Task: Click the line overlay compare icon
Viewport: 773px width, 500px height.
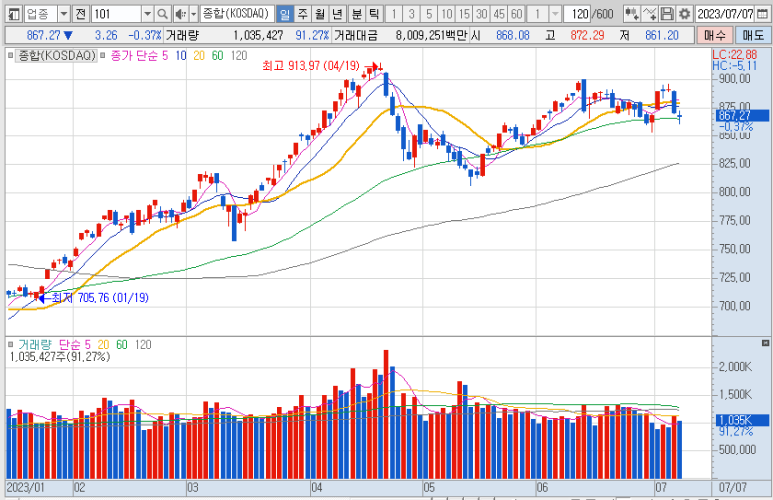Action: coord(649,14)
